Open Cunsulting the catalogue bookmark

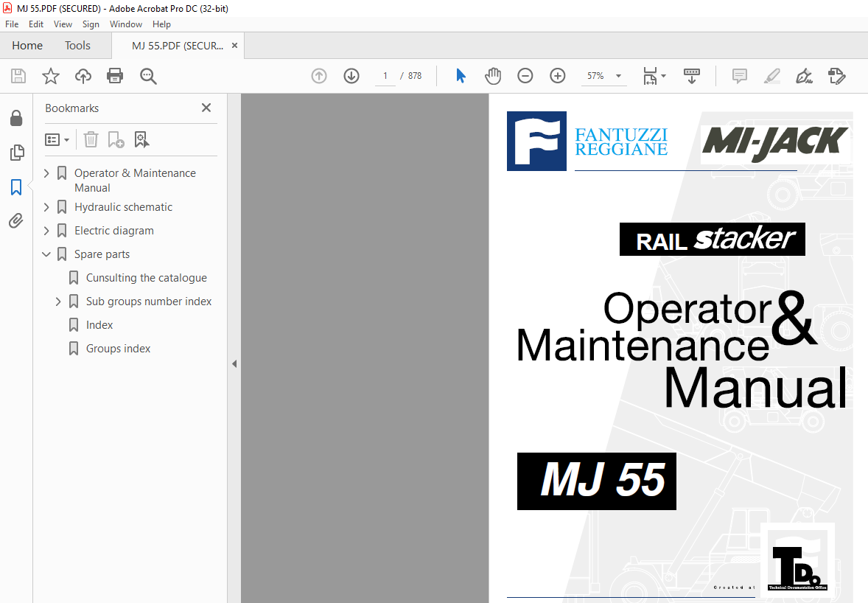[x=146, y=278]
